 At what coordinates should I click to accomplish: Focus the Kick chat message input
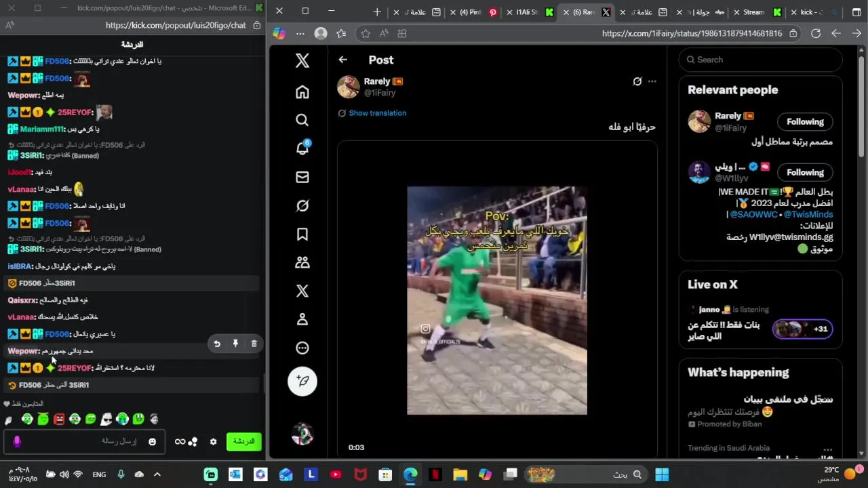84,442
